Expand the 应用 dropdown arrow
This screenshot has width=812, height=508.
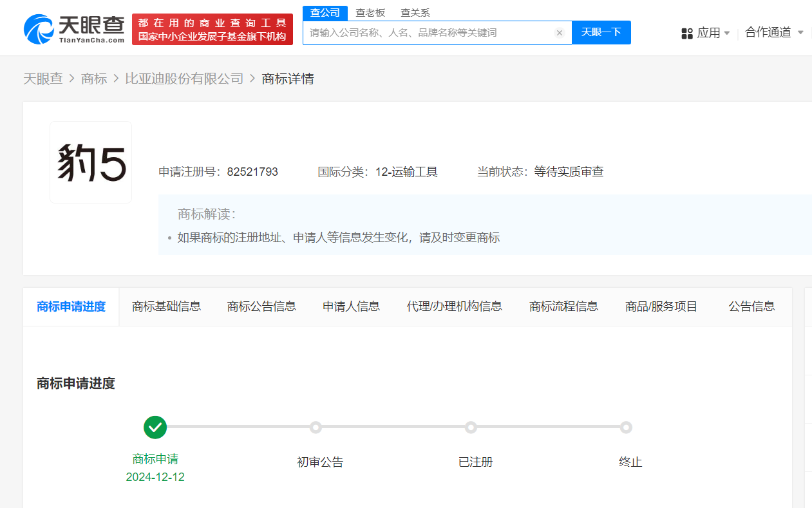point(727,33)
